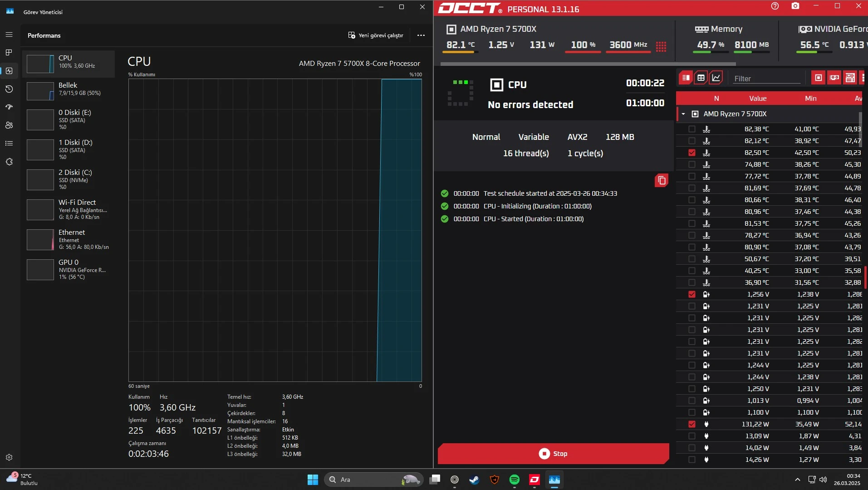Open Task Manager three-dots more options menu
This screenshot has width=868, height=490.
[x=421, y=35]
